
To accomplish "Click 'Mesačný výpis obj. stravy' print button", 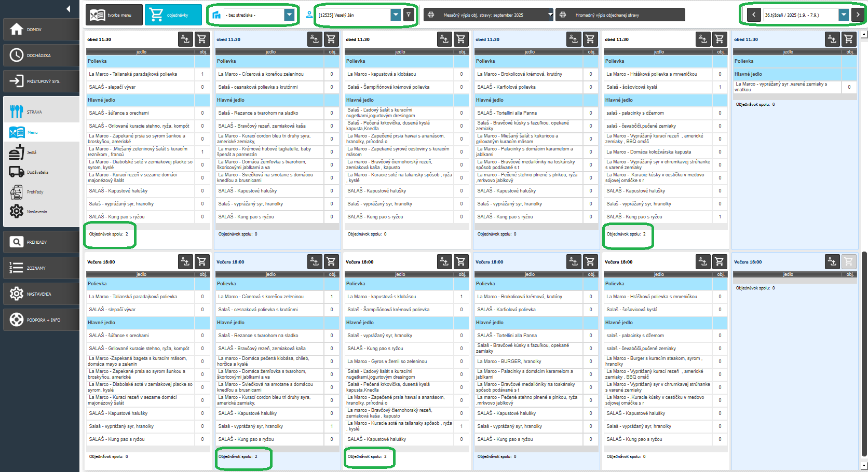I will tap(489, 15).
